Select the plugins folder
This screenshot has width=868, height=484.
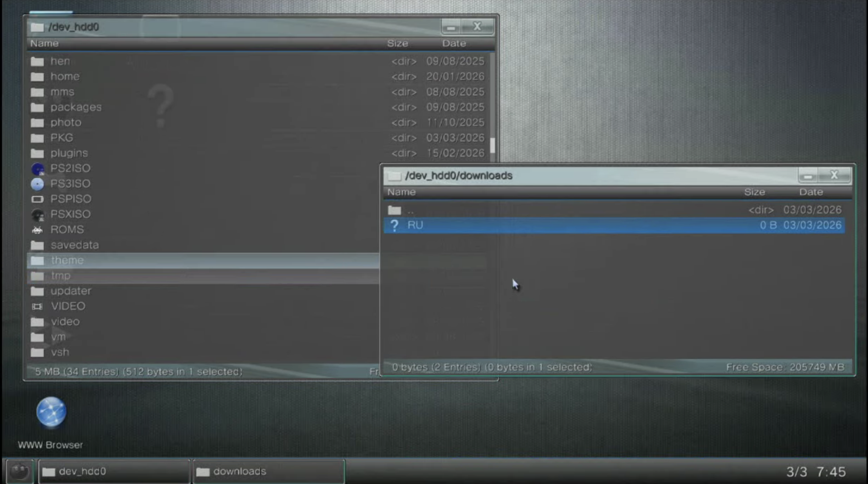[x=69, y=153]
